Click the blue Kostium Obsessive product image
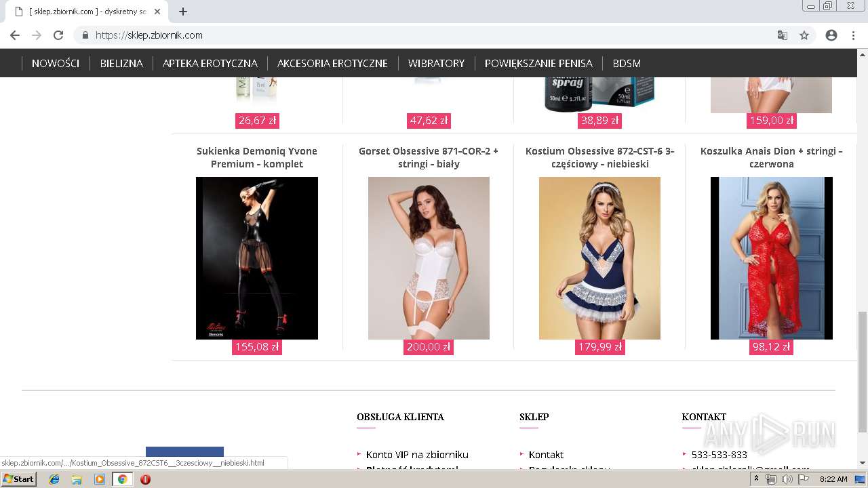 (599, 258)
